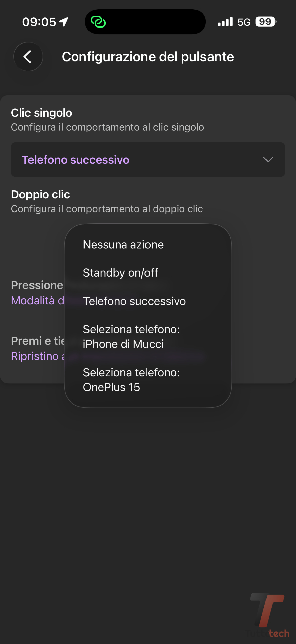
Task: Tap the location arrow beside the clock
Action: click(64, 22)
